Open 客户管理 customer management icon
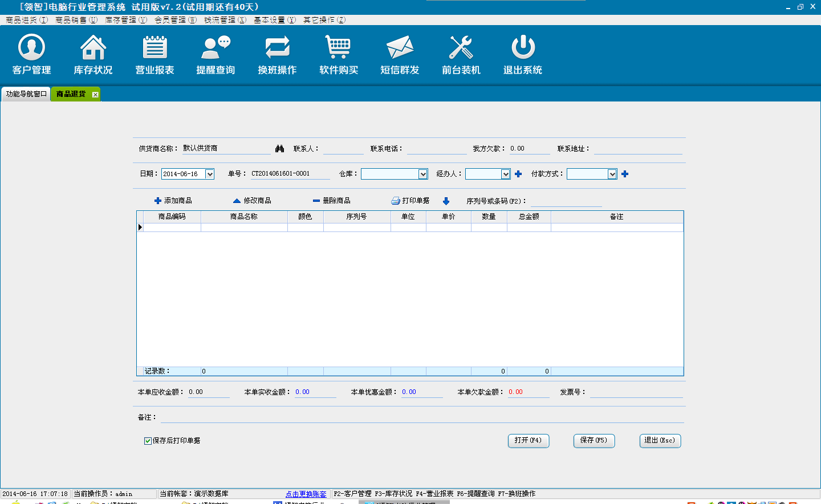Viewport: 821px width, 504px height. coord(32,48)
